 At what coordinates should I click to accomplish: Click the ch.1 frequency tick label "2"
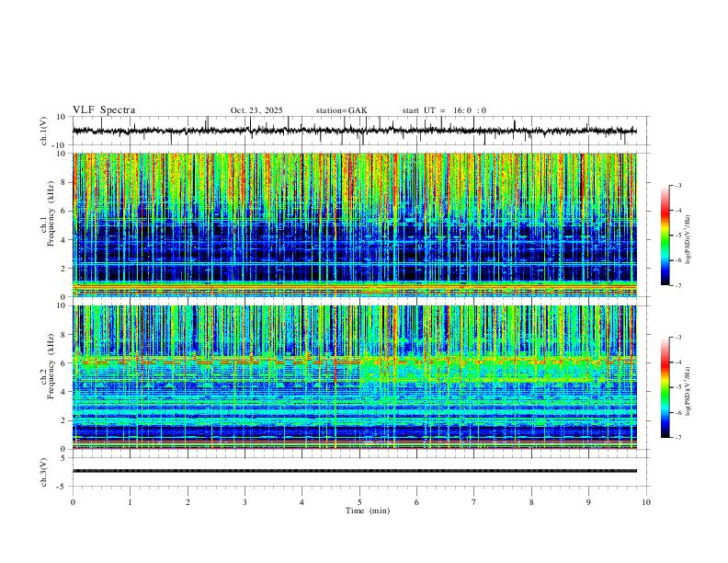pos(63,269)
